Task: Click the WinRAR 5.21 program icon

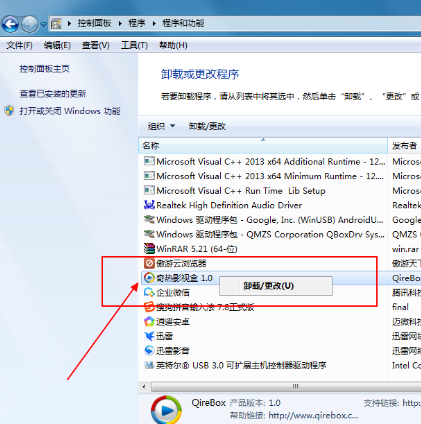Action: point(149,249)
